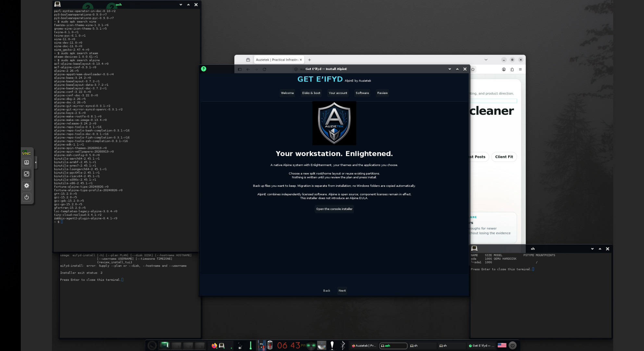Viewport: 644px width, 351px height.
Task: Click 'zabbix-agent2-plugin-alpine-0.4.1-r9' line
Action: [86, 218]
